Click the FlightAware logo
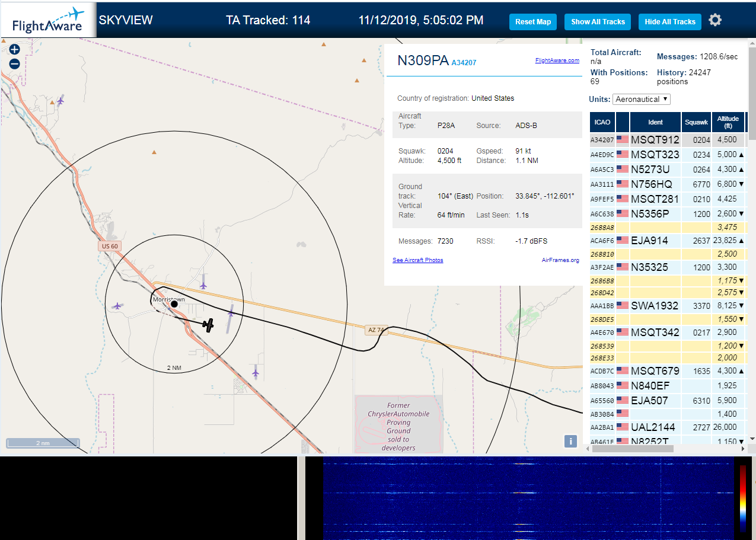756x540 pixels. 48,20
